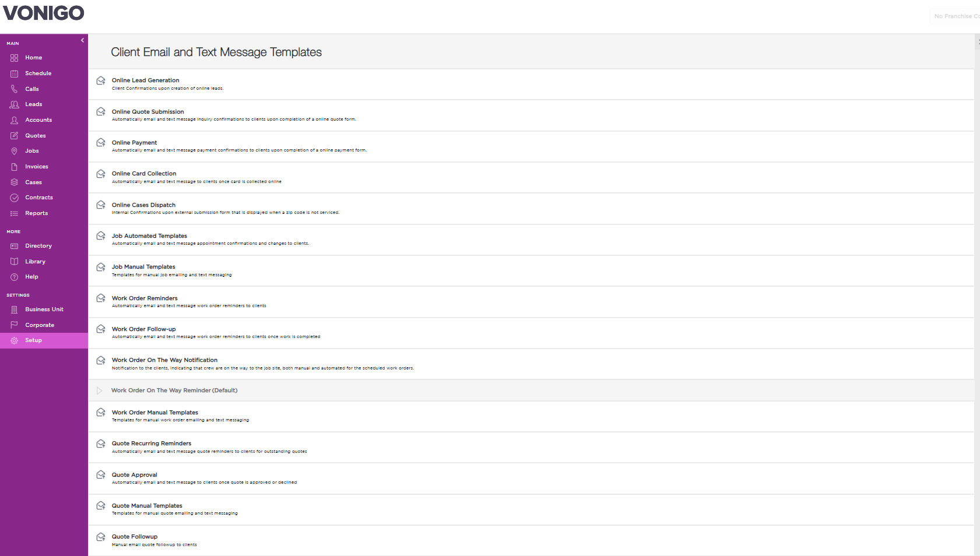Screen dimensions: 980x556
Task: Click the Invoices document icon
Action: point(14,167)
